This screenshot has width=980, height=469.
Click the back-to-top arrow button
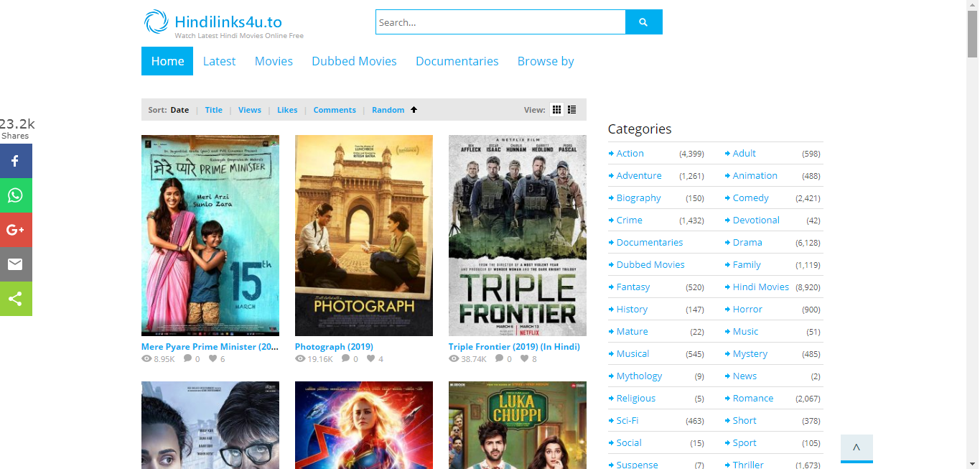[x=857, y=448]
